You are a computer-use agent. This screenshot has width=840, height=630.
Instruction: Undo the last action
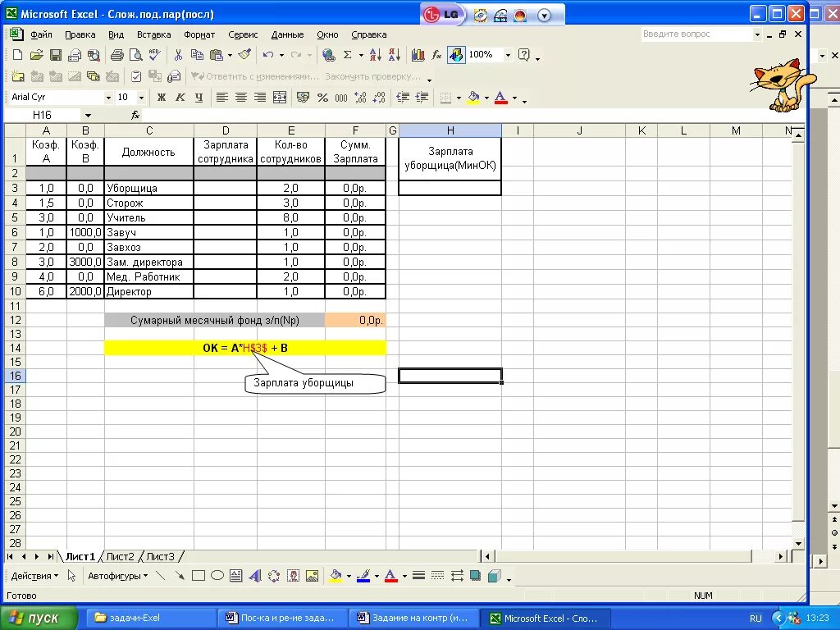[268, 55]
